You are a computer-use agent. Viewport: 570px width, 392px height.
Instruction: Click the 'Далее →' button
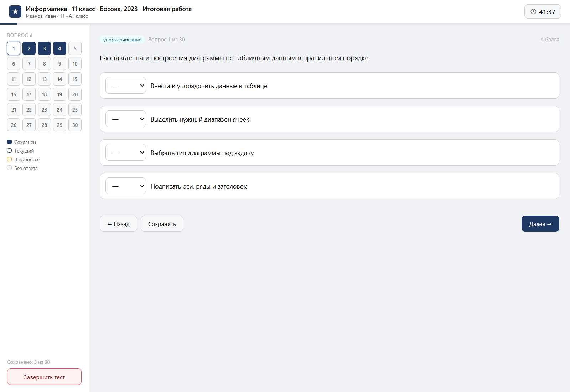click(x=540, y=224)
